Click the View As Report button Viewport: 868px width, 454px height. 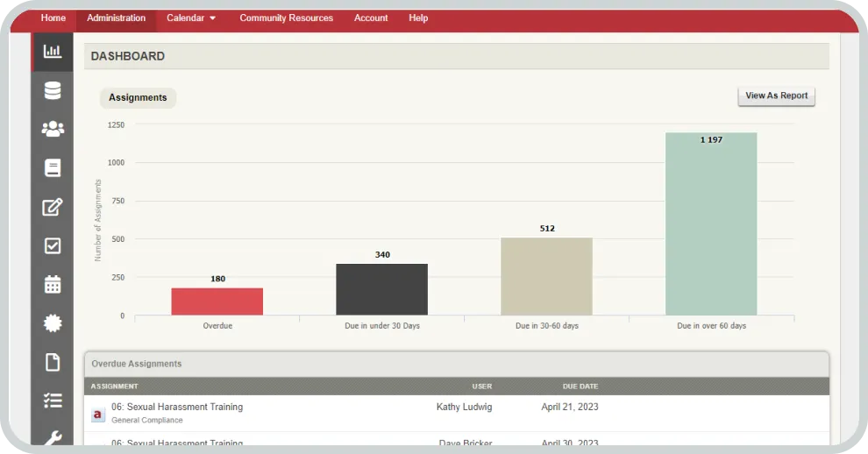pyautogui.click(x=776, y=96)
